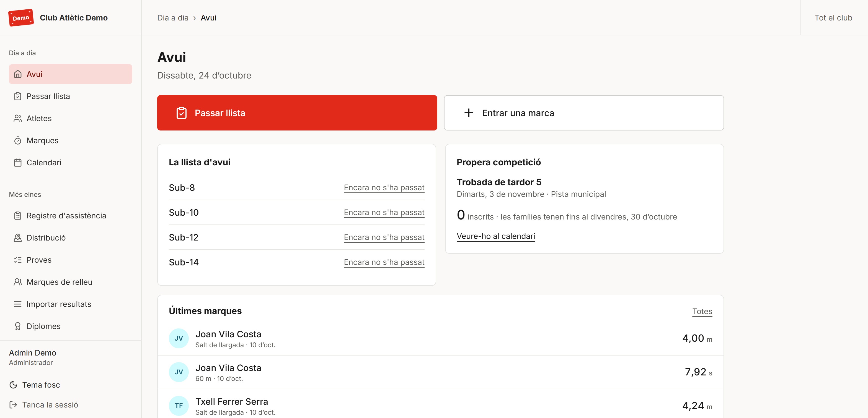
Task: Click the red Demo club logo
Action: [x=21, y=17]
